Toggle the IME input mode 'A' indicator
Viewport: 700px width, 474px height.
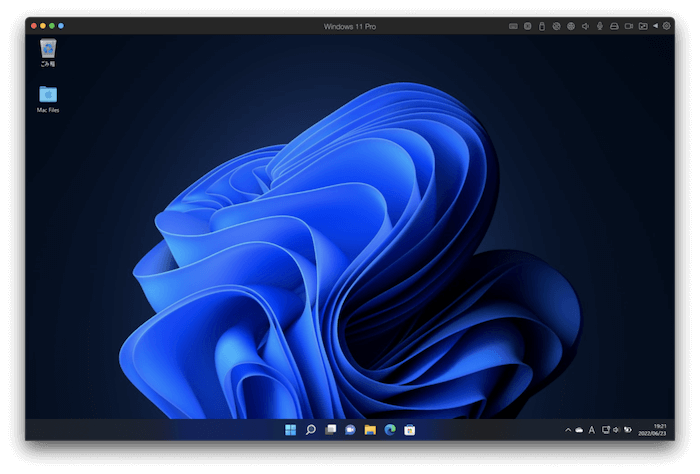592,430
